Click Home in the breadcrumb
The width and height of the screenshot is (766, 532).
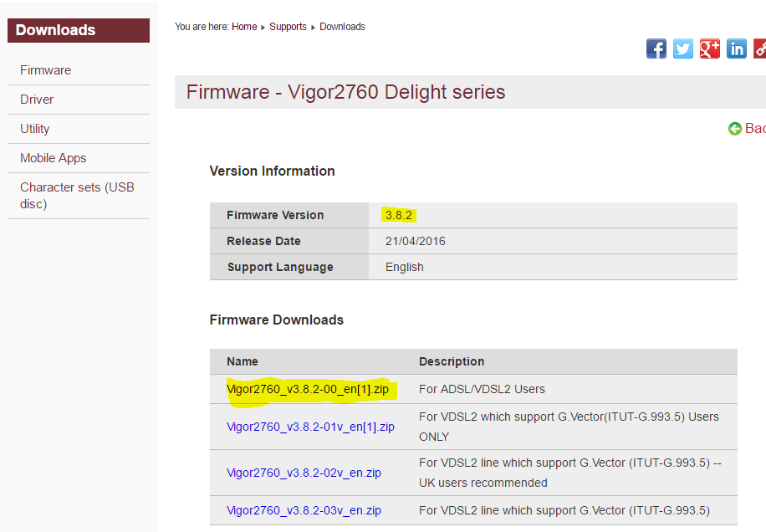[244, 27]
